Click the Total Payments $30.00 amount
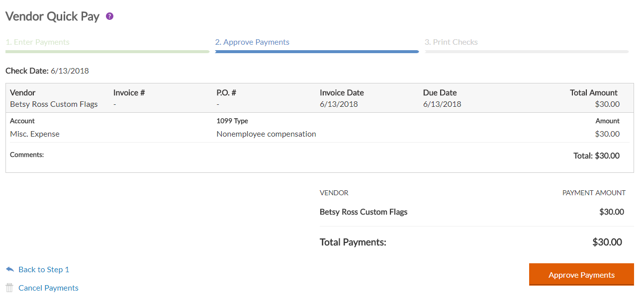Image resolution: width=644 pixels, height=305 pixels. (607, 242)
